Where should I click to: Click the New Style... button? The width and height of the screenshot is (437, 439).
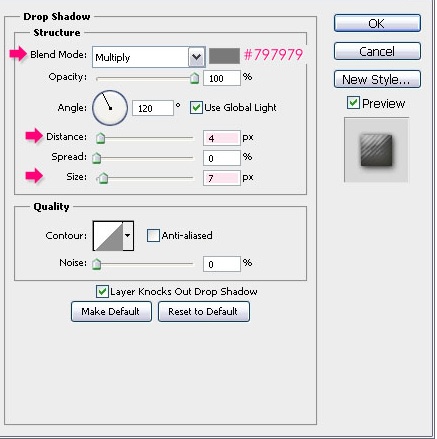coord(377,79)
